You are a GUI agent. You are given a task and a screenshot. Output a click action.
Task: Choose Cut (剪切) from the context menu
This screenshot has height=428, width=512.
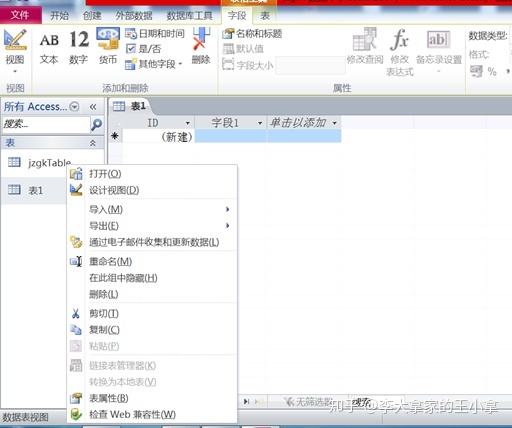[x=153, y=313]
